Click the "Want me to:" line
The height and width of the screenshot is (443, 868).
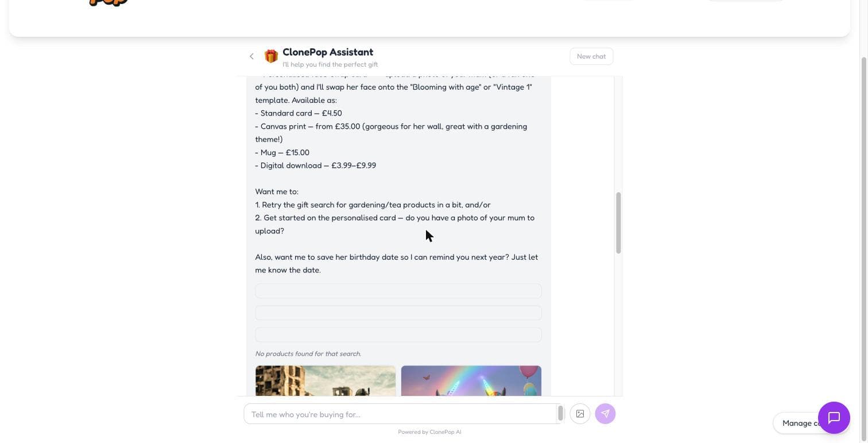[277, 192]
